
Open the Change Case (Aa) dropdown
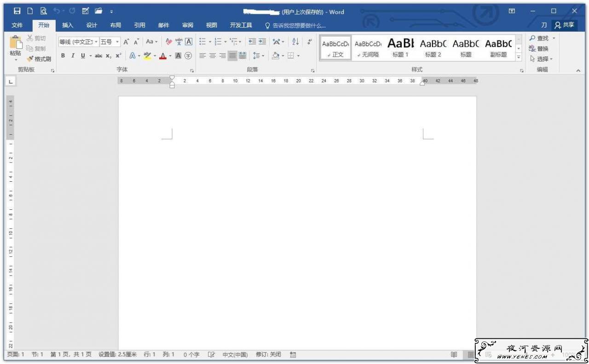pos(151,42)
